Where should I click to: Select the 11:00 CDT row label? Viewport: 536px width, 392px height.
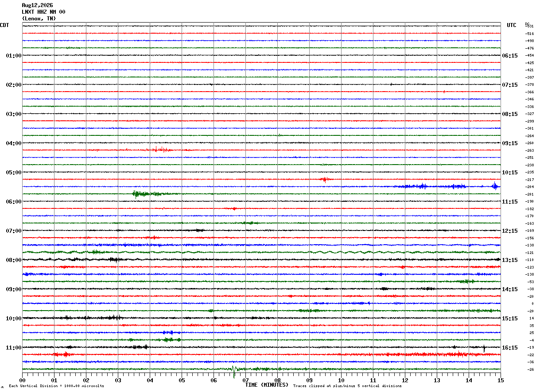[x=14, y=348]
